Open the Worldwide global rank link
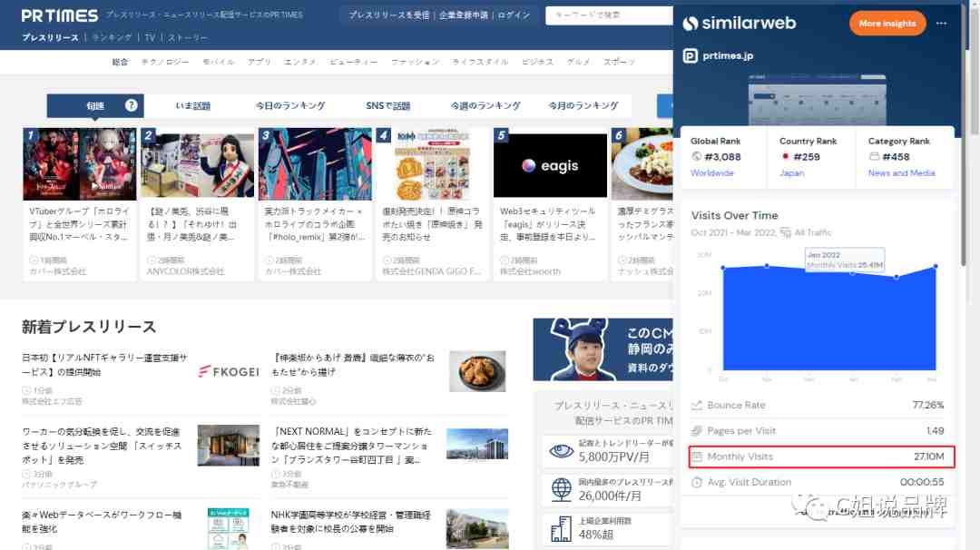Viewport: 980px width, 550px height. click(x=712, y=173)
